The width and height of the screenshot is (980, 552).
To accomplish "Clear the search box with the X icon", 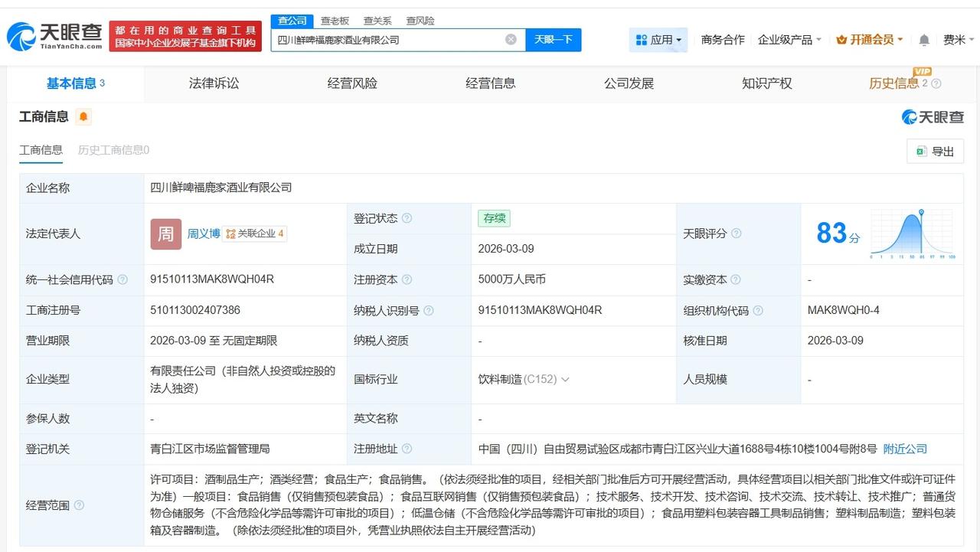I will coord(510,39).
